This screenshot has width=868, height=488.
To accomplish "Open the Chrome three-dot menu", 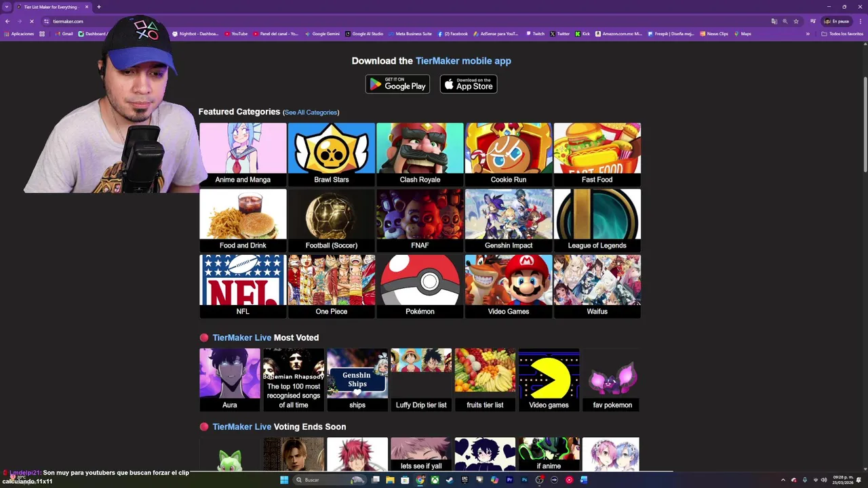I will pos(861,21).
